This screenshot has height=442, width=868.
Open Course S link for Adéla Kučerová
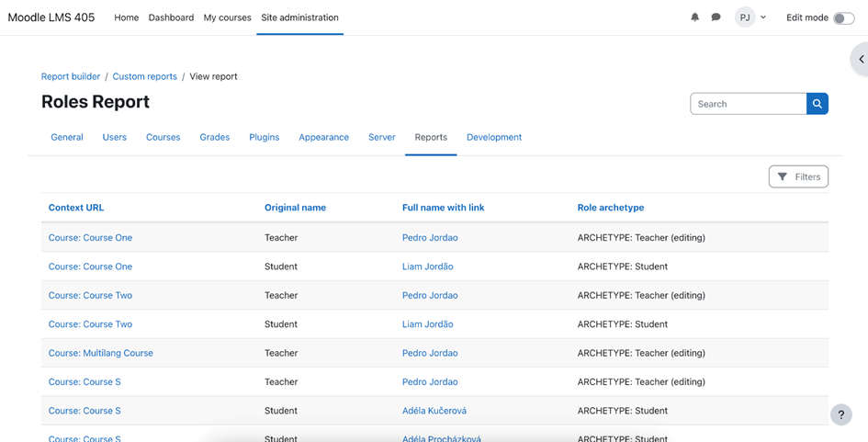[x=85, y=411]
